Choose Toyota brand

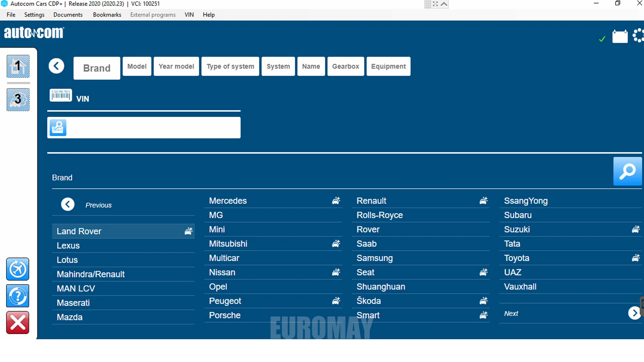517,258
